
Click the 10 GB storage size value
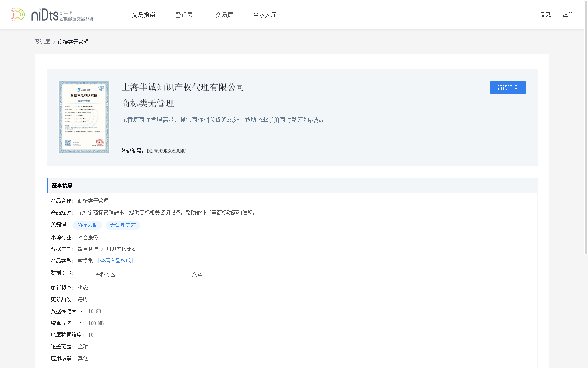94,311
